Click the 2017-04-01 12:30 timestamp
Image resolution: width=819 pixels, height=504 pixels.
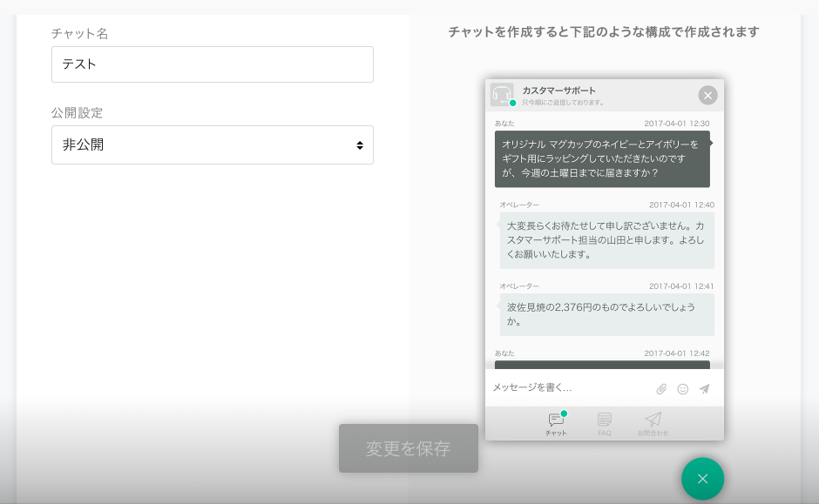(x=676, y=124)
